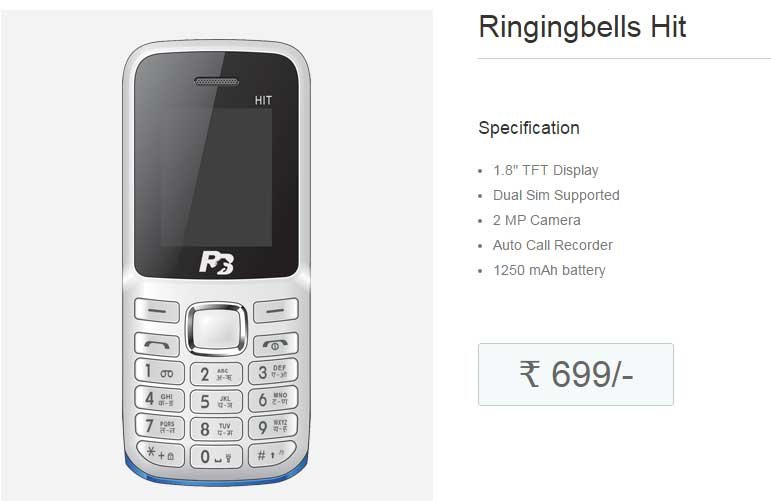The width and height of the screenshot is (771, 501).
Task: Click the hash key on keypad
Action: click(x=272, y=454)
